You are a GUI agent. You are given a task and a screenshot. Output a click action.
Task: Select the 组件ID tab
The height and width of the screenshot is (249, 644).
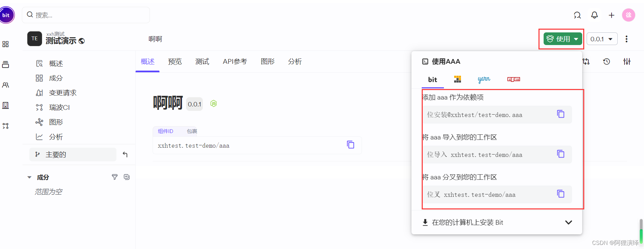[x=166, y=131]
